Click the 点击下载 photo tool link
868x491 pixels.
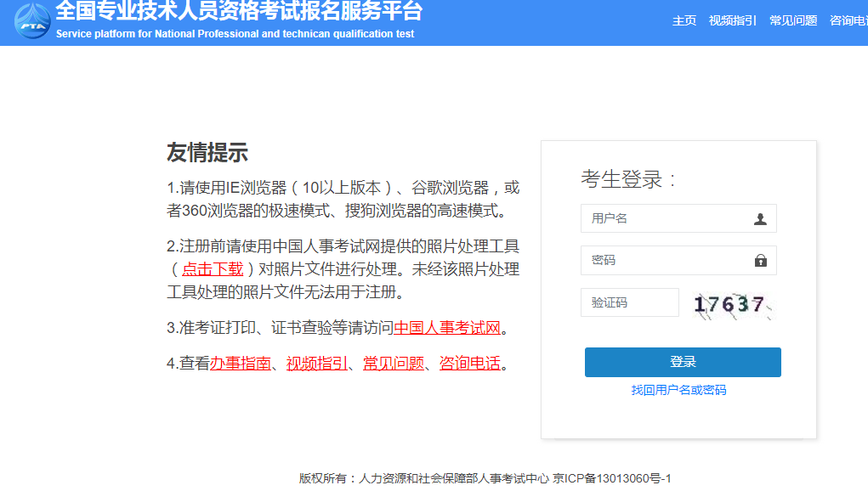[x=213, y=269]
